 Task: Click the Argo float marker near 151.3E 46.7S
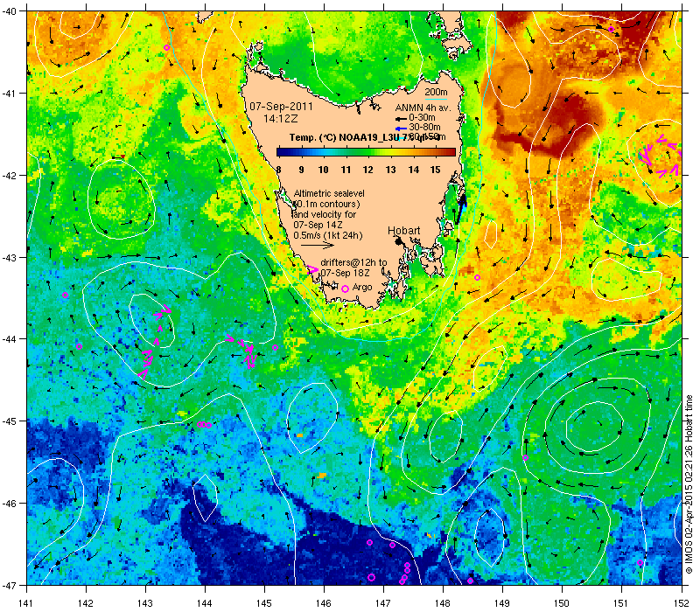click(640, 562)
